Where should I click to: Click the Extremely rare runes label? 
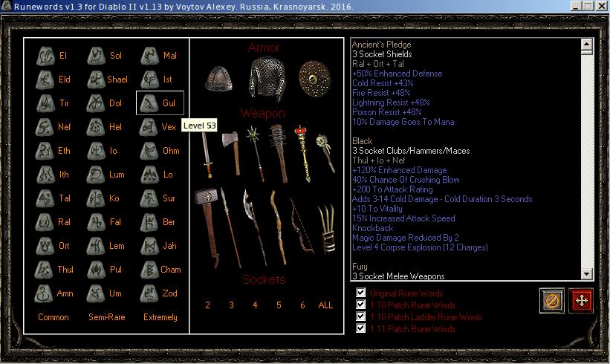point(160,317)
